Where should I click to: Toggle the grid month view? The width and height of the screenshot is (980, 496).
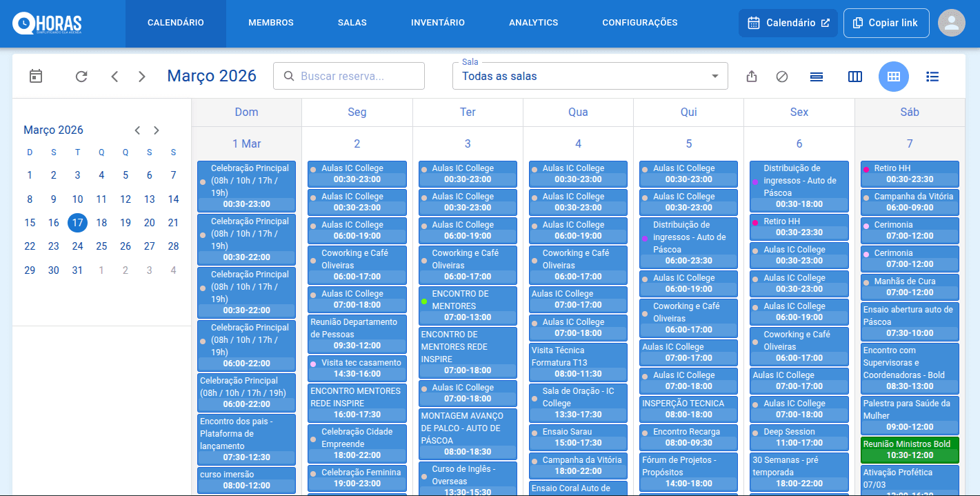pos(894,77)
